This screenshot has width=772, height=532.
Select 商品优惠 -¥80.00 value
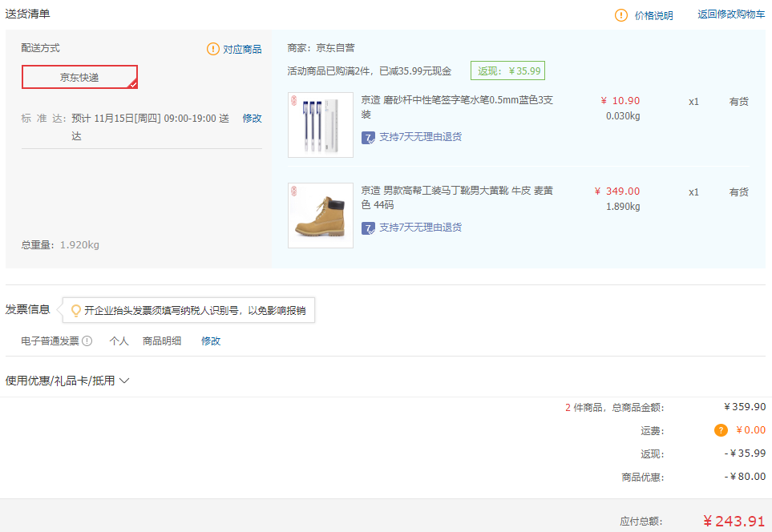[x=745, y=477]
